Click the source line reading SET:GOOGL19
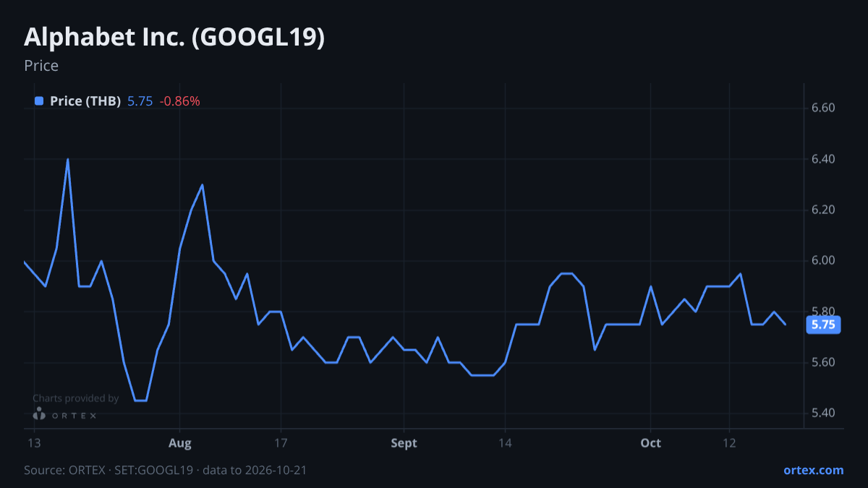 [x=166, y=470]
